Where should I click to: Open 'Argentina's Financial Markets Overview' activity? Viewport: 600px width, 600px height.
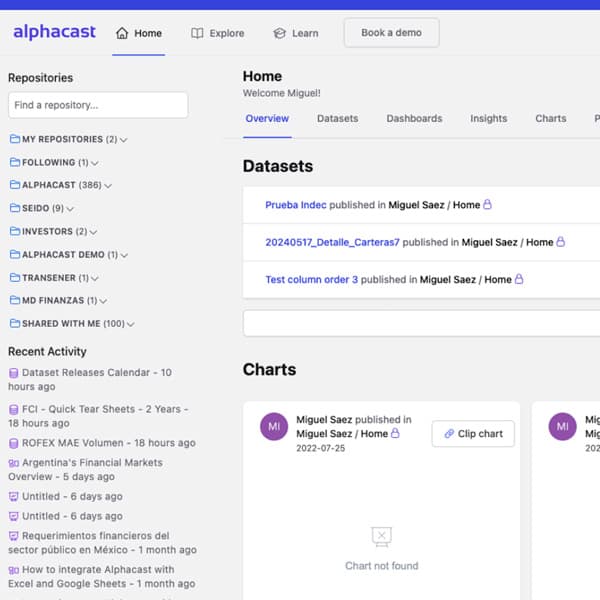coord(85,470)
